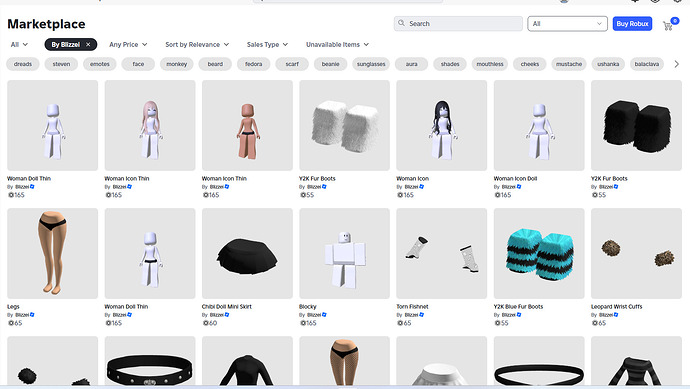Select the beanie tag chip
690x389 pixels.
(330, 64)
